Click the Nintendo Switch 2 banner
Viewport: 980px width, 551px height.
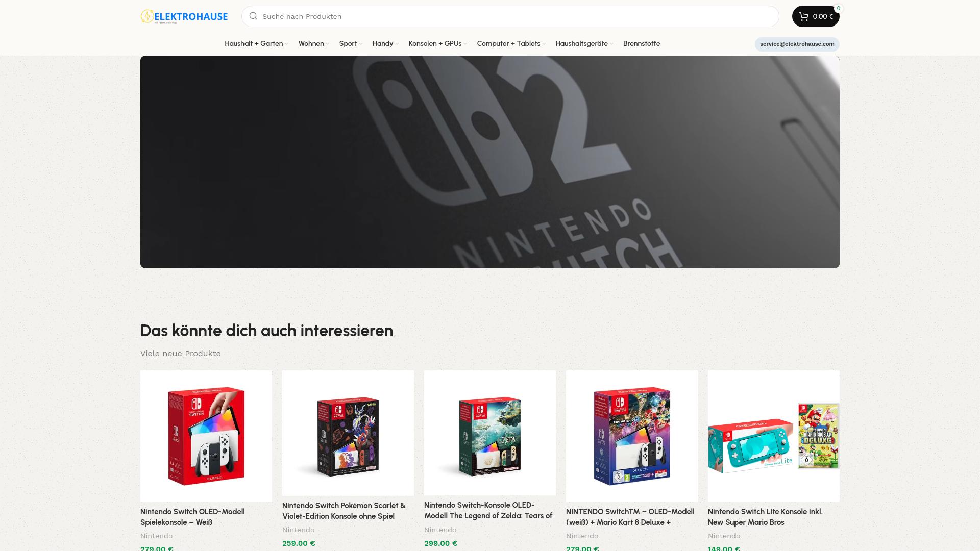(x=490, y=162)
